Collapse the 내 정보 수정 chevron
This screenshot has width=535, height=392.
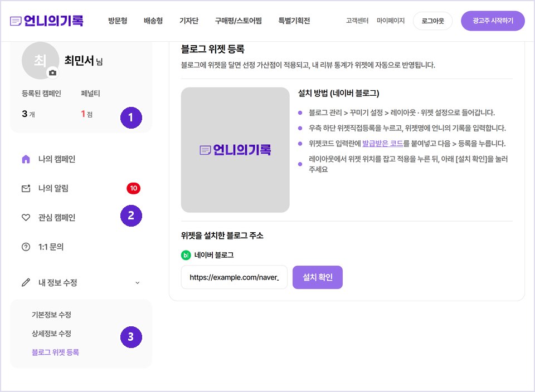click(138, 282)
